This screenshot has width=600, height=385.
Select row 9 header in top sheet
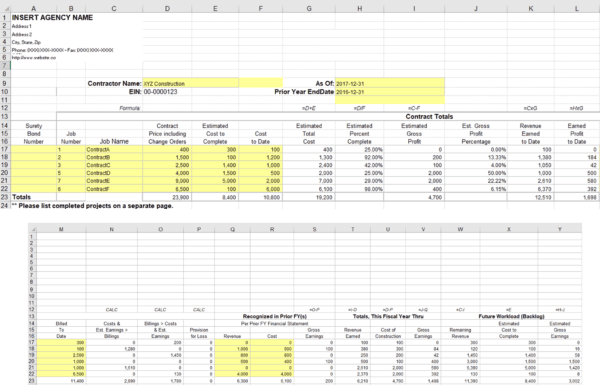click(x=5, y=83)
